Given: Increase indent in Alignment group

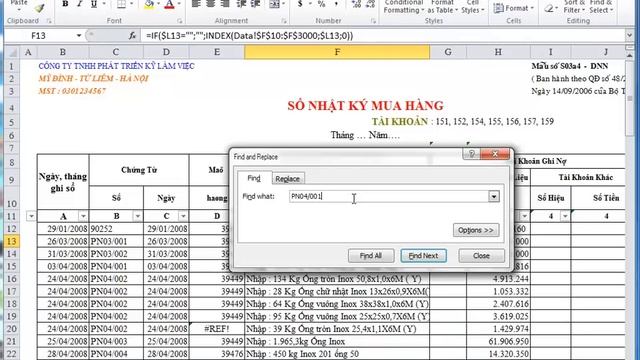Looking at the screenshot, I should [x=256, y=4].
